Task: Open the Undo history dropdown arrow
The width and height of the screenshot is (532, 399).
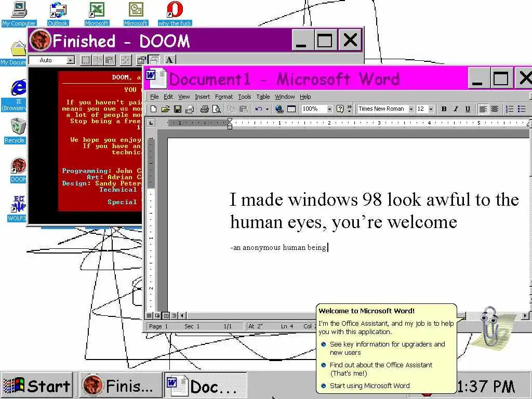Action: [267, 109]
